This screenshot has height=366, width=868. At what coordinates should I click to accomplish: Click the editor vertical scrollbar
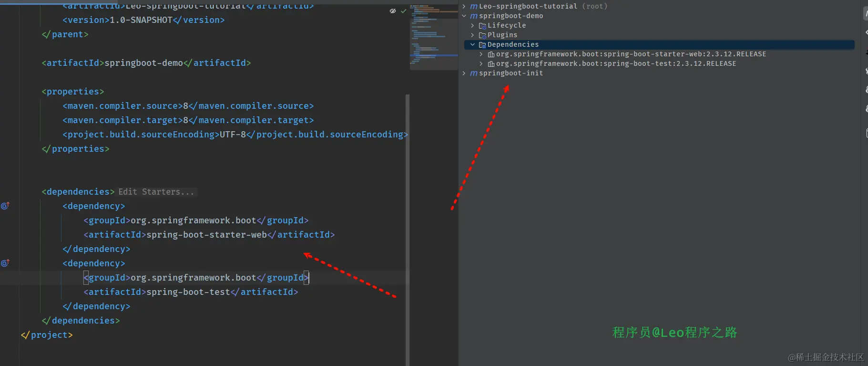[x=408, y=229]
